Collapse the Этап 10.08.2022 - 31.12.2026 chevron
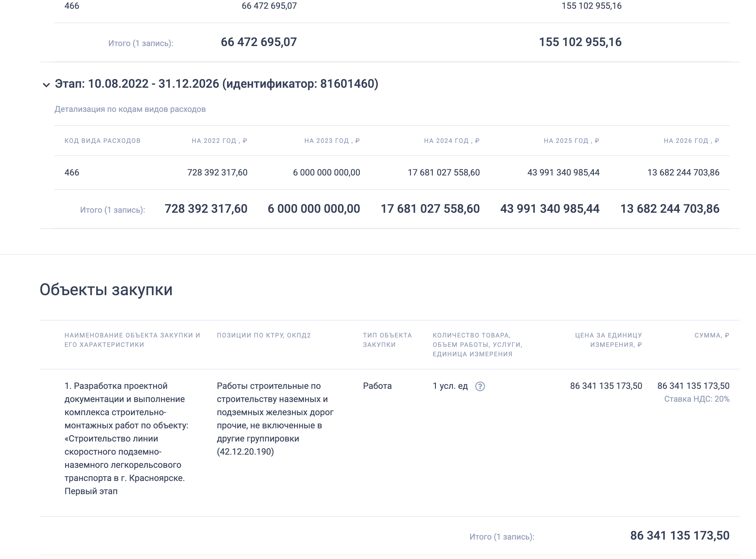 click(x=46, y=85)
